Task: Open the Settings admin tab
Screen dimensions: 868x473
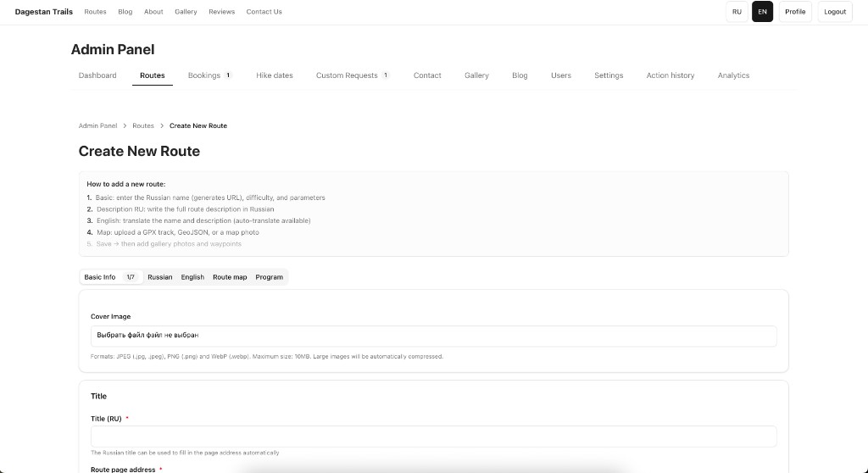Action: click(x=609, y=75)
